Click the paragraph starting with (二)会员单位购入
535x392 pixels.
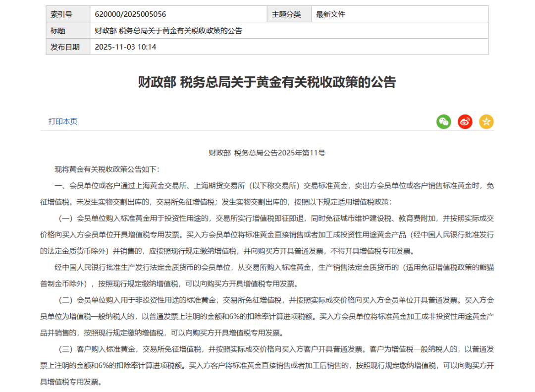[x=267, y=316]
